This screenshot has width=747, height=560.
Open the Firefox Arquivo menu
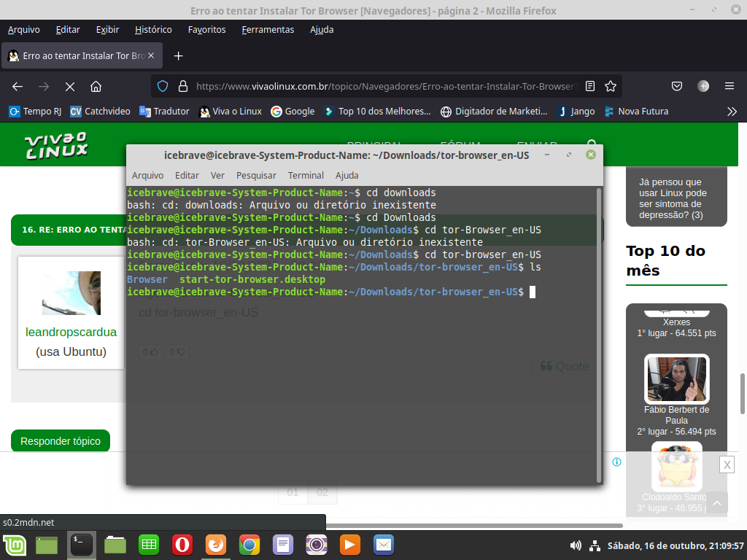coord(24,29)
